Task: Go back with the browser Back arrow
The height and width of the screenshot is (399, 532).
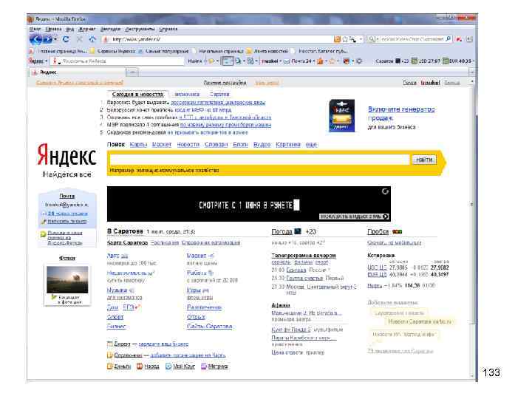Action: point(35,39)
